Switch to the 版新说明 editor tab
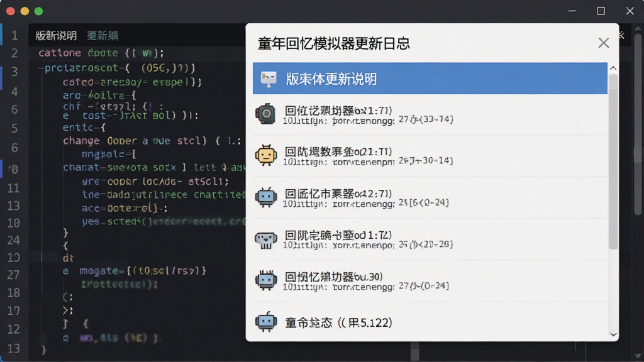The height and width of the screenshot is (362, 644). click(x=56, y=36)
